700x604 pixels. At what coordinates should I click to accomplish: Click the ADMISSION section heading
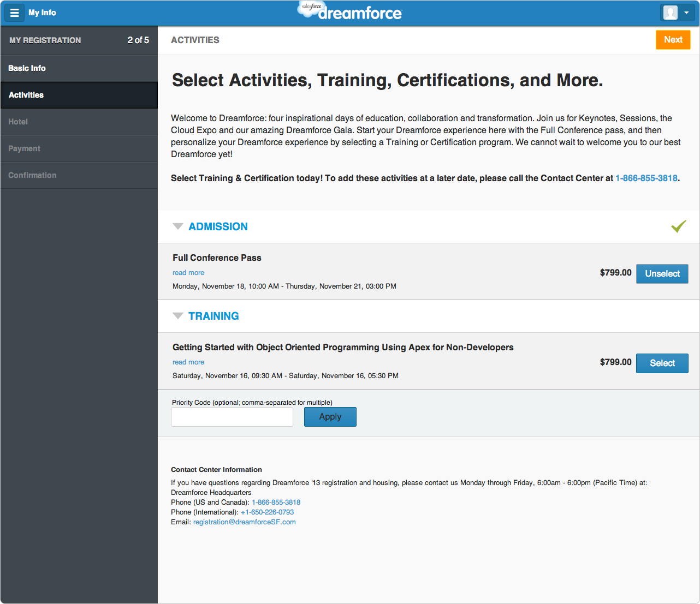[x=218, y=226]
